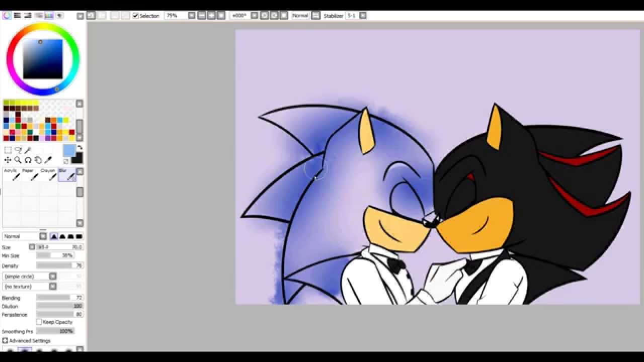Viewport: 644px width, 362px height.
Task: Expand the Advanced Settings section
Action: coord(5,340)
